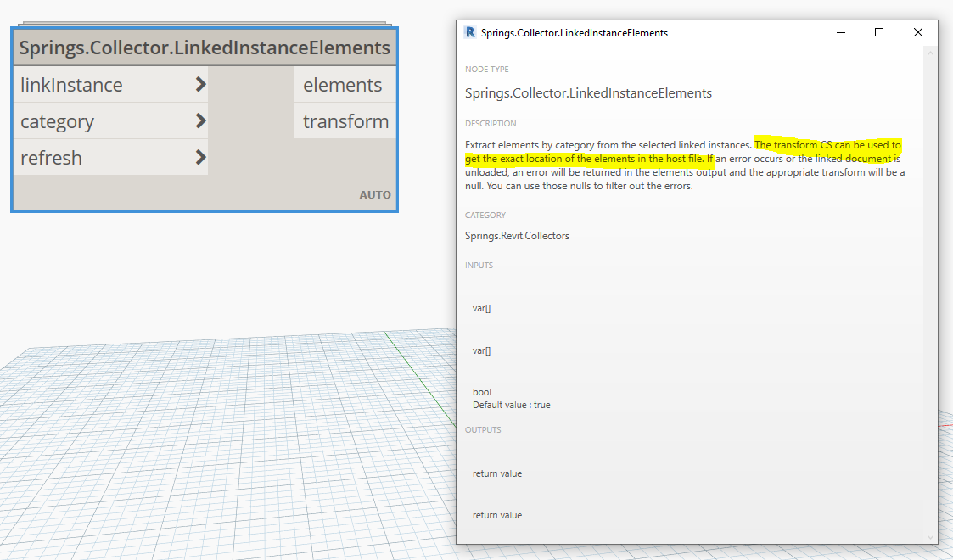Click the DESCRIPTION heading

pyautogui.click(x=491, y=123)
